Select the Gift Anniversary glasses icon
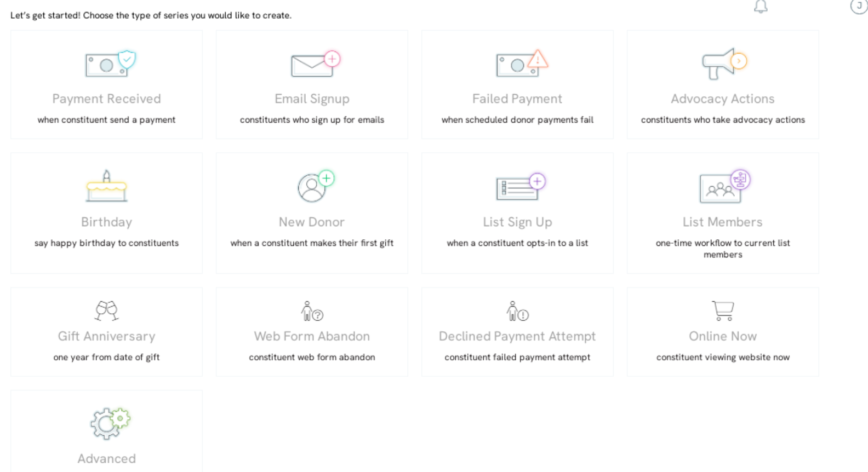The image size is (868, 472). tap(106, 310)
